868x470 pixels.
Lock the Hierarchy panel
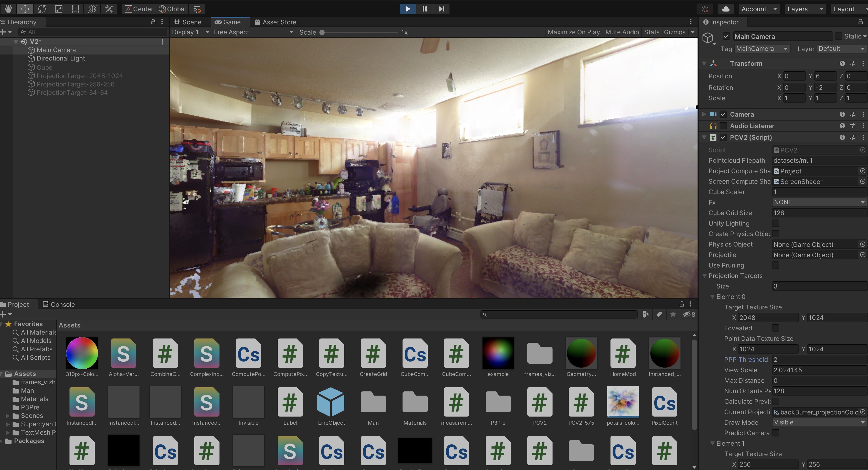point(153,21)
